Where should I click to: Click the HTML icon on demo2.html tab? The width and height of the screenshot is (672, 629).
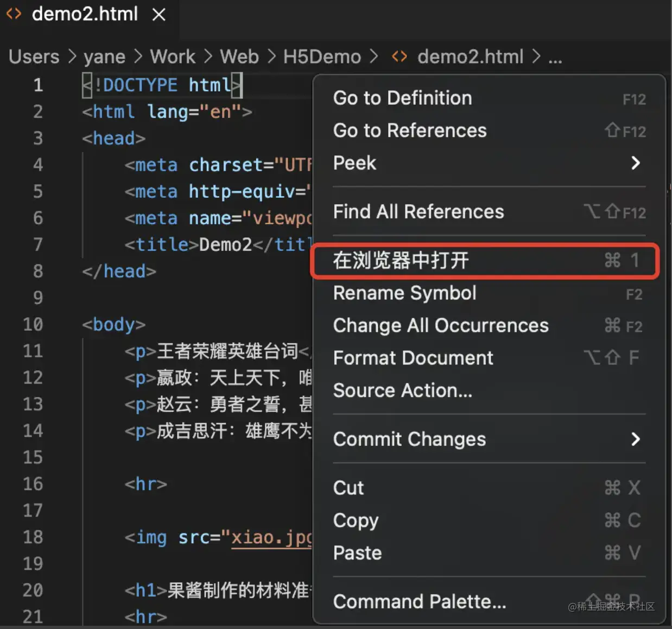[14, 14]
